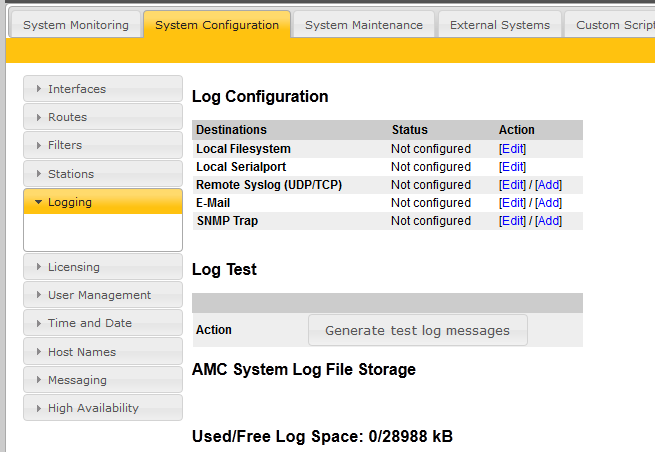This screenshot has width=655, height=452.
Task: Open the System Monitoring tab
Action: pyautogui.click(x=75, y=25)
